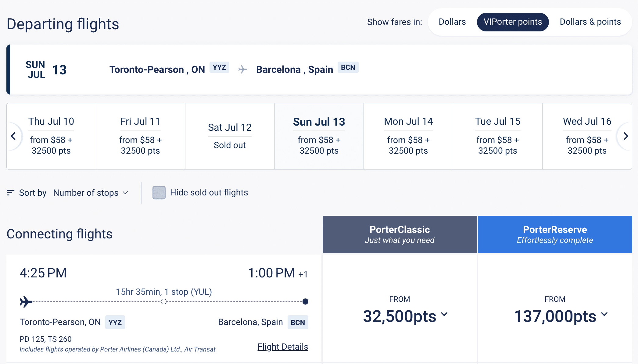Screen dimensions: 638x364
Task: Switch fares to Dollars & points
Action: (x=590, y=22)
